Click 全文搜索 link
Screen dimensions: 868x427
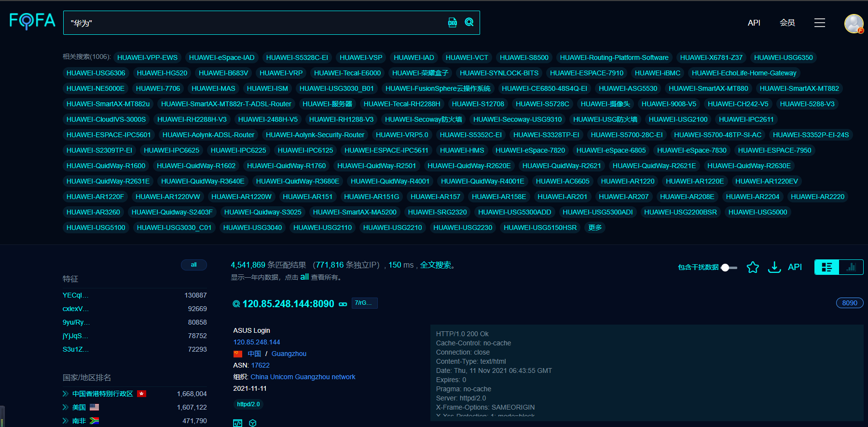coord(436,265)
